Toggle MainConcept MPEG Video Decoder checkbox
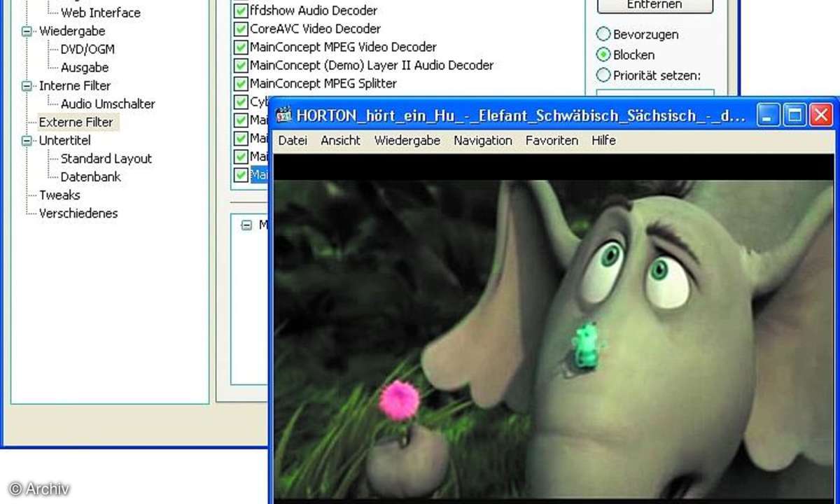840x504 pixels. [x=241, y=47]
